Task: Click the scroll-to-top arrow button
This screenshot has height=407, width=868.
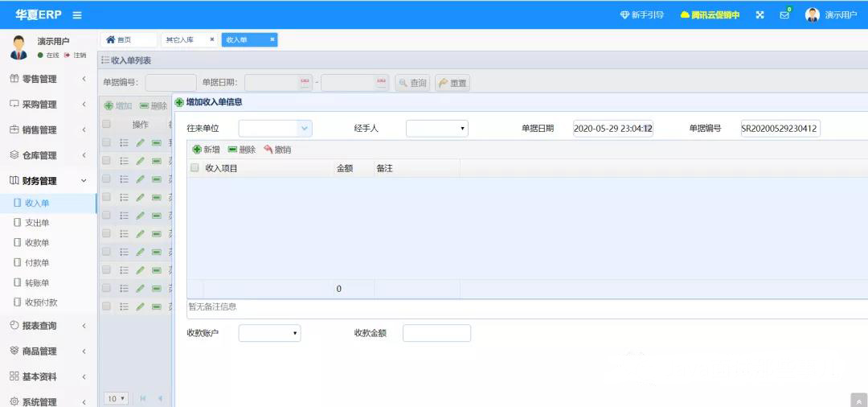Action: click(858, 401)
